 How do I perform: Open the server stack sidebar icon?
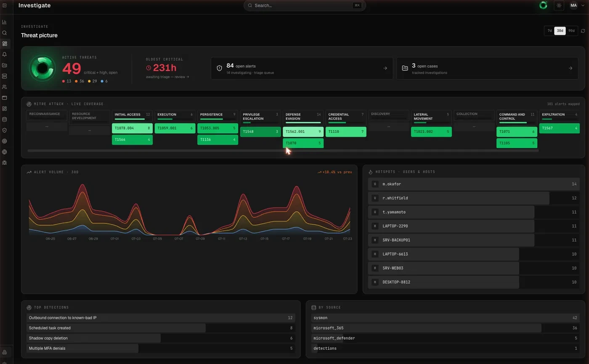(5, 76)
